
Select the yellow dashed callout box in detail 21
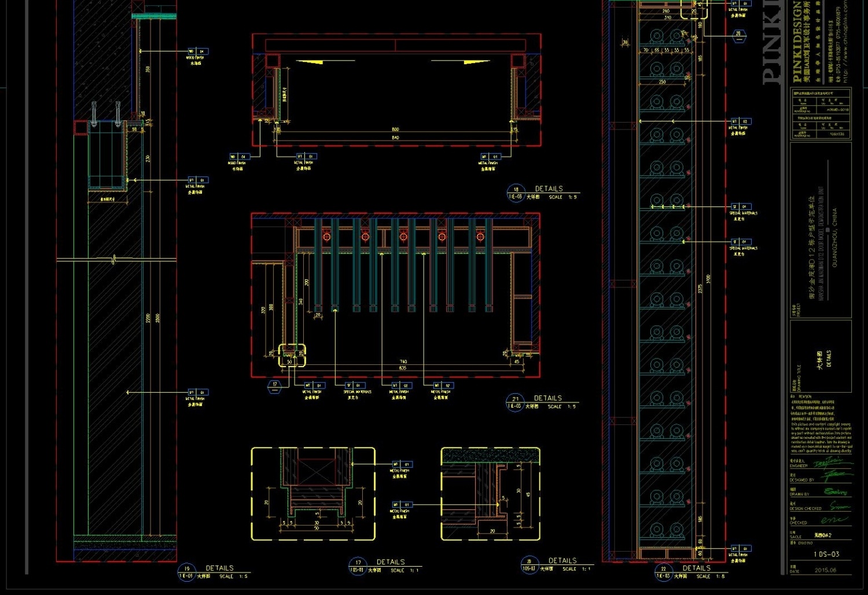(x=292, y=355)
